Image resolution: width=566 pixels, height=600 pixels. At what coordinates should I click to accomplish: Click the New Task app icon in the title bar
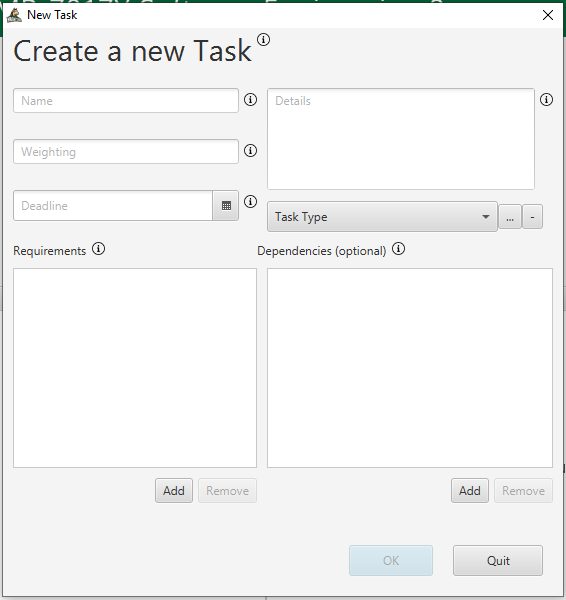coord(15,15)
